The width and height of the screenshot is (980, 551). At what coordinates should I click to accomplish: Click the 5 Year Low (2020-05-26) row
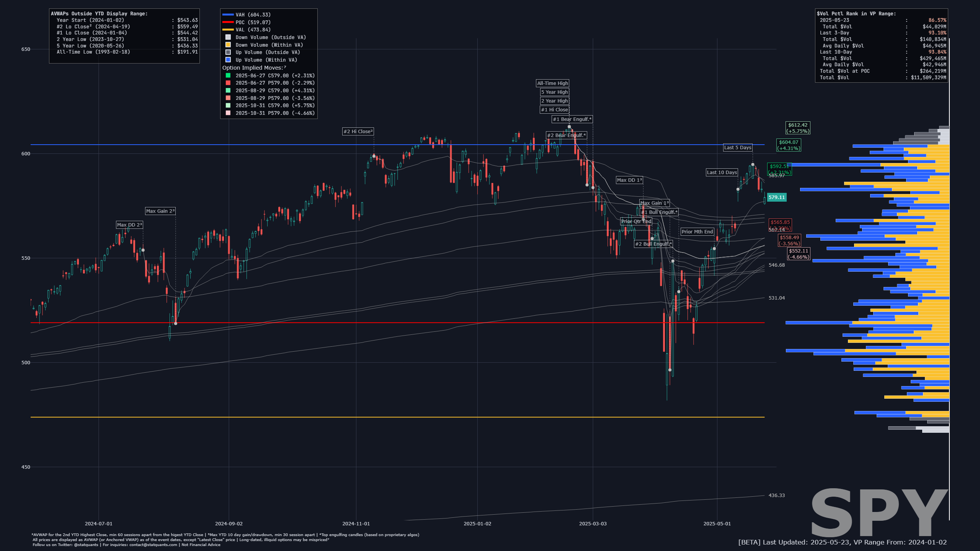point(127,46)
